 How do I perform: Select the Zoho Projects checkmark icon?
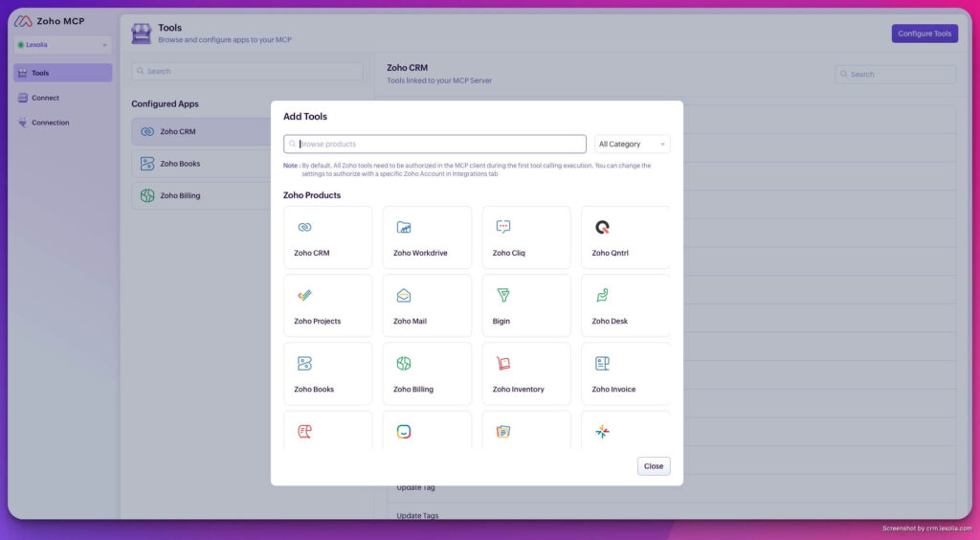(x=304, y=295)
